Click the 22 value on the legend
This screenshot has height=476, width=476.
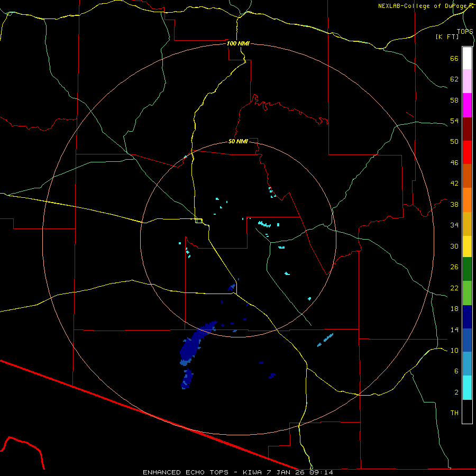coord(454,288)
